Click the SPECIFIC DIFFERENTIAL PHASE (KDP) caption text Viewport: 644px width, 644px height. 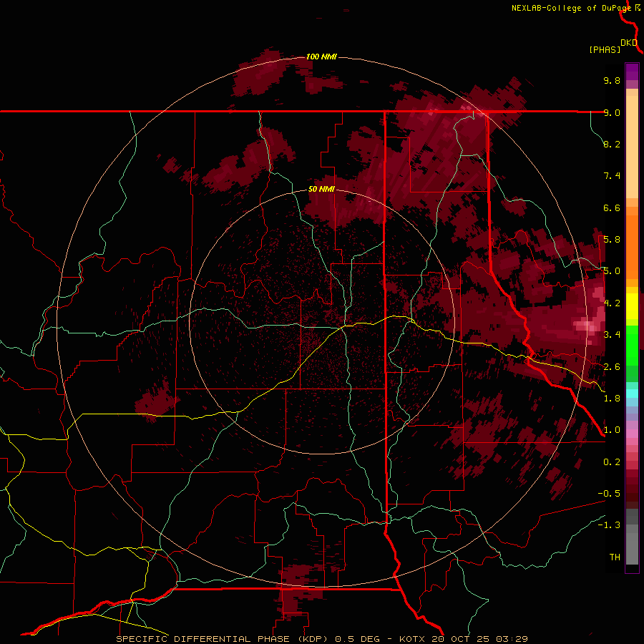(x=222, y=639)
